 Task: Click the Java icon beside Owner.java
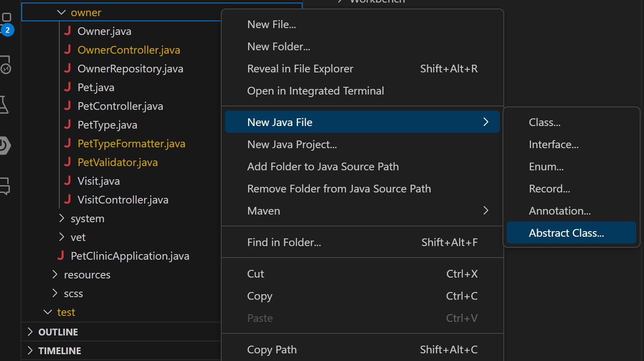point(68,31)
